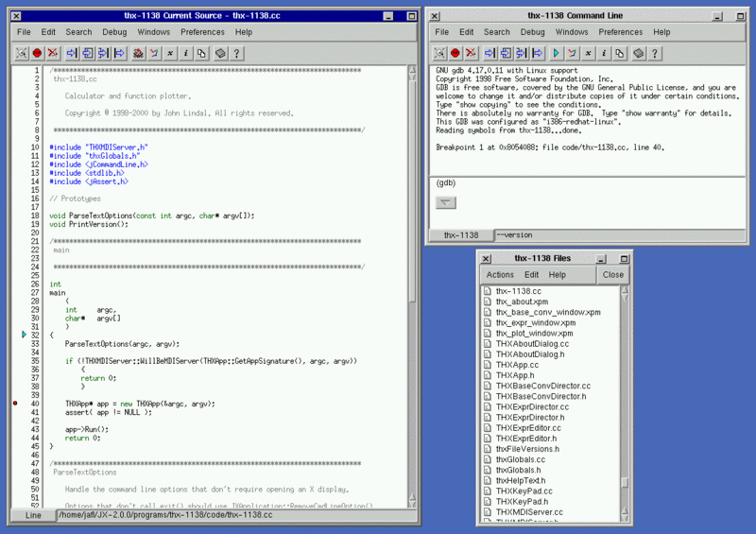Click the bracket arrow-to-bar icon in Command Line toolbar

[522, 53]
